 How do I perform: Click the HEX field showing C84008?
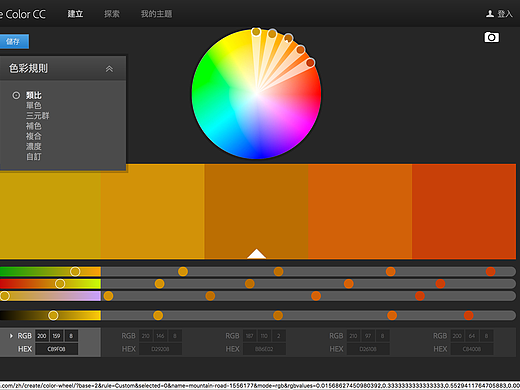(x=472, y=349)
